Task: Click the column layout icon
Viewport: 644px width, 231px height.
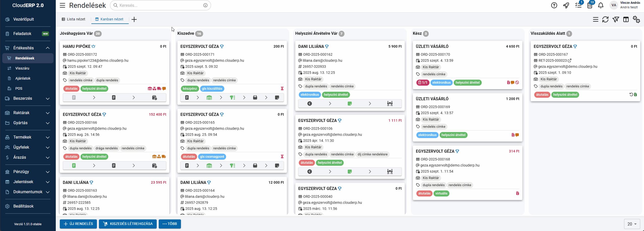Action: point(626,19)
